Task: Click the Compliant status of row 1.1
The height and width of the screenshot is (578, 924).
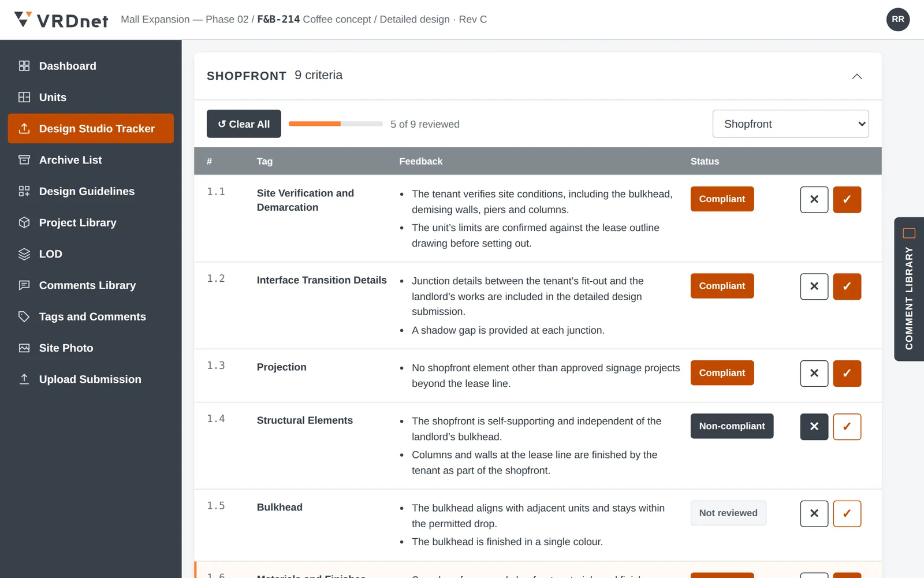Action: point(722,199)
